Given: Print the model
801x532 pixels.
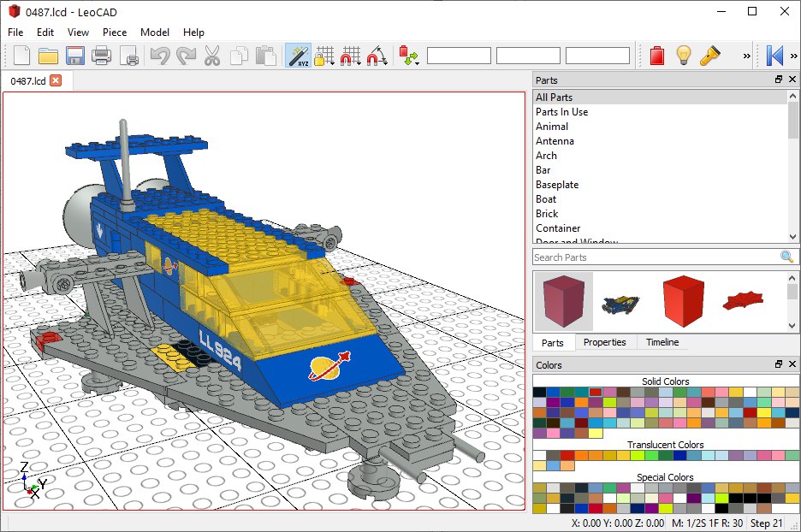Looking at the screenshot, I should click(101, 55).
